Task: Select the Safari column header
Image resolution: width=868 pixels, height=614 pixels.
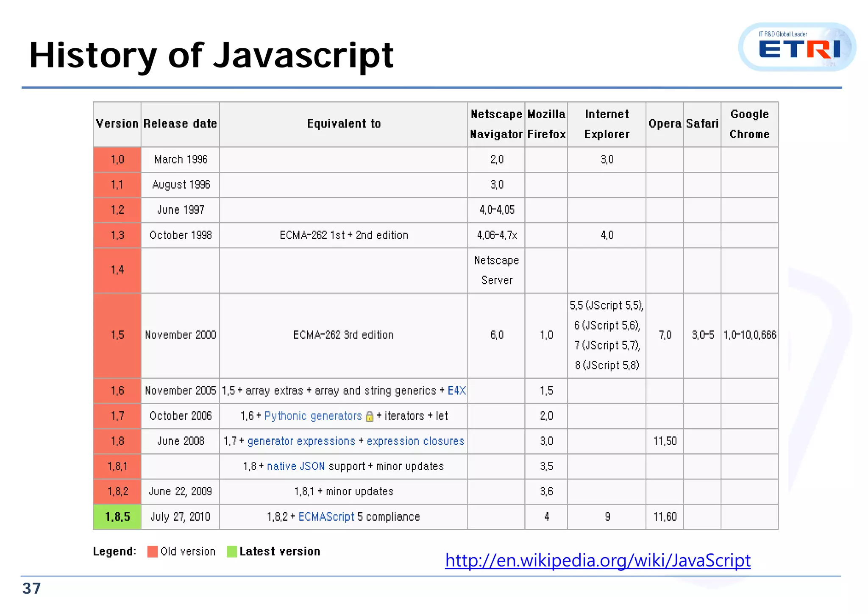Action: pos(702,124)
